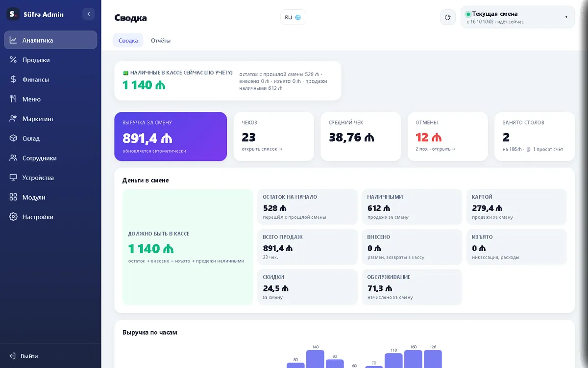Click the Остаток на начало 528 ₼ tile
588x368 pixels.
[x=308, y=207]
